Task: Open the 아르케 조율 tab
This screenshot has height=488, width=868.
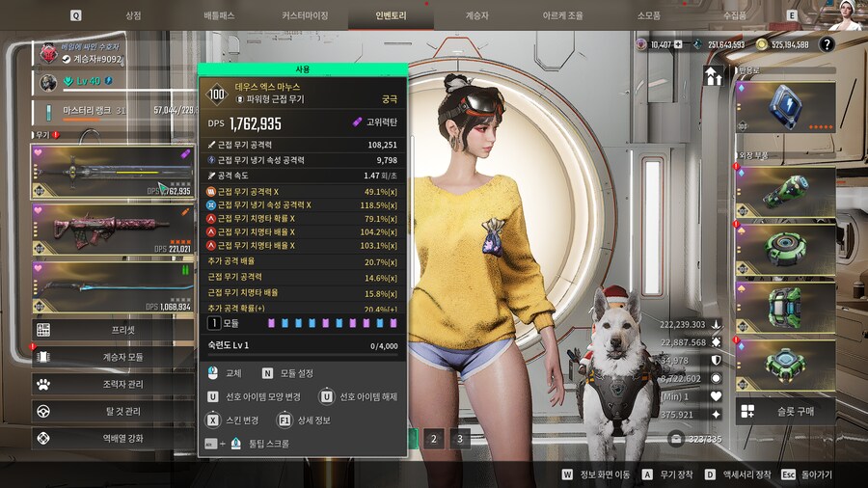Action: coord(562,15)
